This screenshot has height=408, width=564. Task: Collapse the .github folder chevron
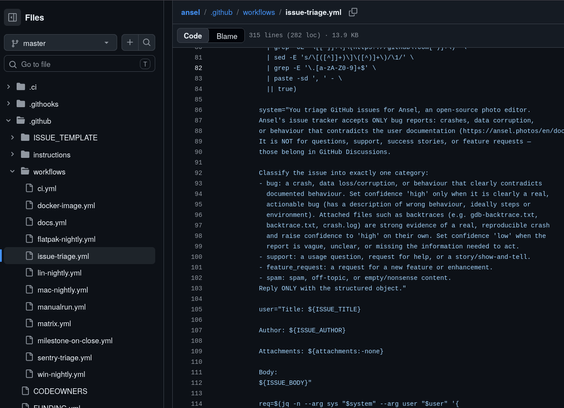(8, 121)
